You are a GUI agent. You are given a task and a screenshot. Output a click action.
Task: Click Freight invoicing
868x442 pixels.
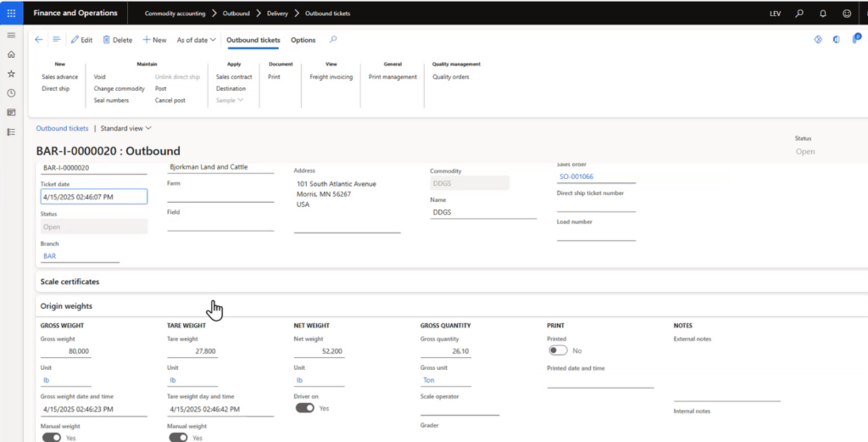click(x=331, y=77)
